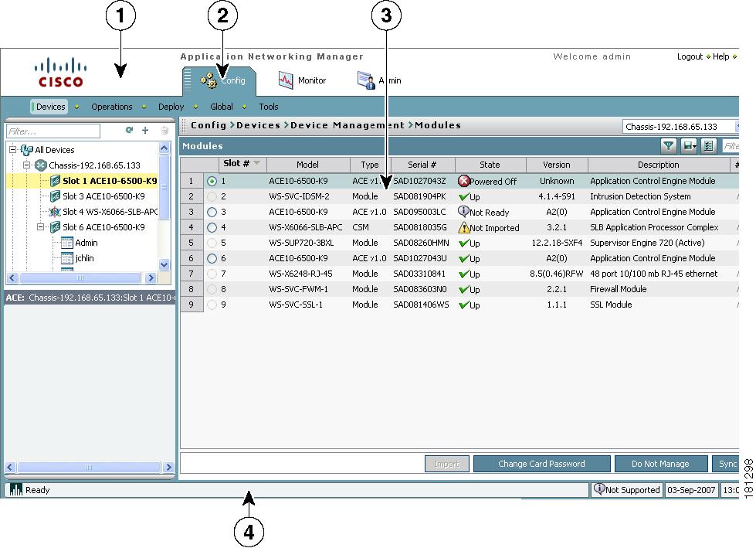The height and width of the screenshot is (548, 756).
Task: Select the radio button for slot 8
Action: pyautogui.click(x=212, y=289)
